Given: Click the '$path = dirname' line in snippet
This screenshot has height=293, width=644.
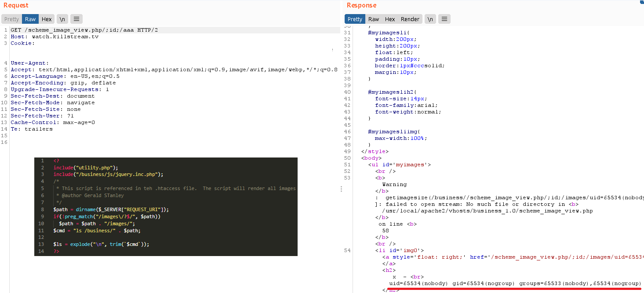Looking at the screenshot, I should (111, 209).
